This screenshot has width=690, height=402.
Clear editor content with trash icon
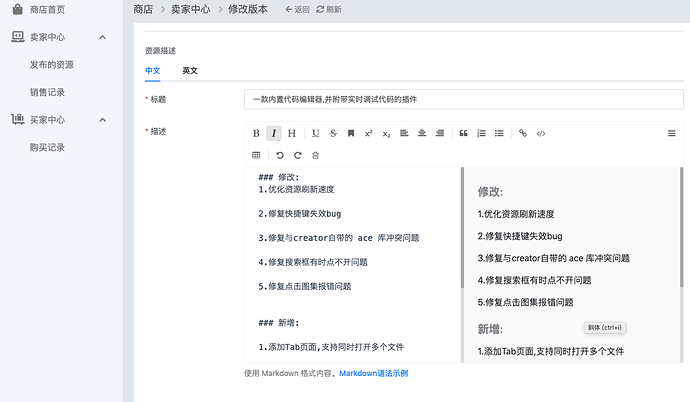click(316, 155)
